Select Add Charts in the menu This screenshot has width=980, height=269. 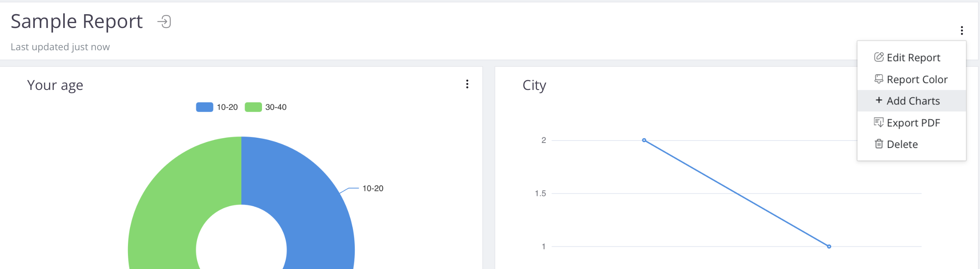pyautogui.click(x=913, y=101)
